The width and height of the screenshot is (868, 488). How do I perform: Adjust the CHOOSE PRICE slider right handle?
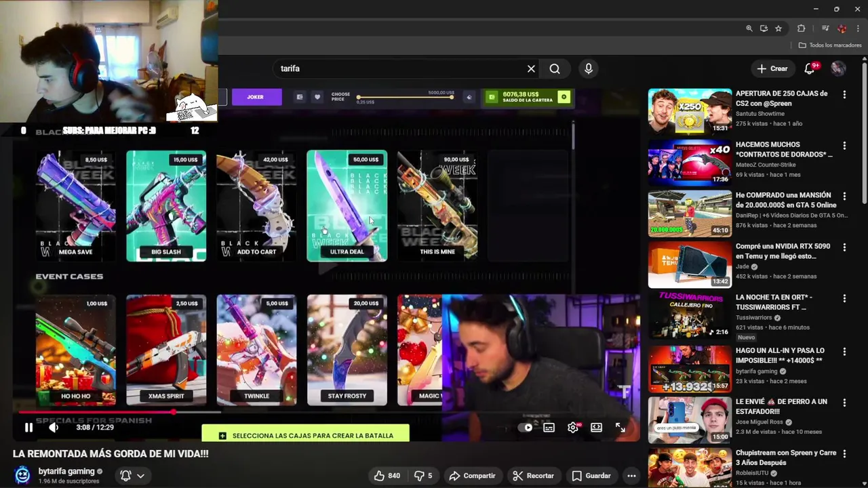pyautogui.click(x=451, y=98)
